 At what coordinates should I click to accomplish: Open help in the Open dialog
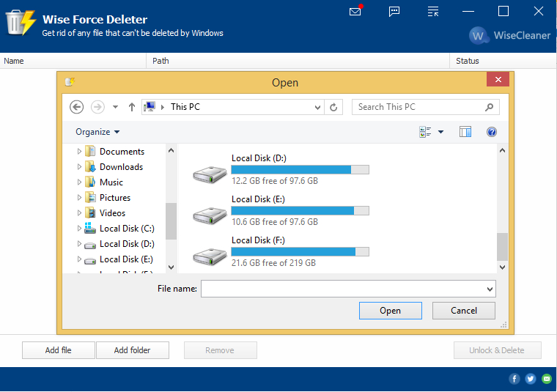coord(492,132)
